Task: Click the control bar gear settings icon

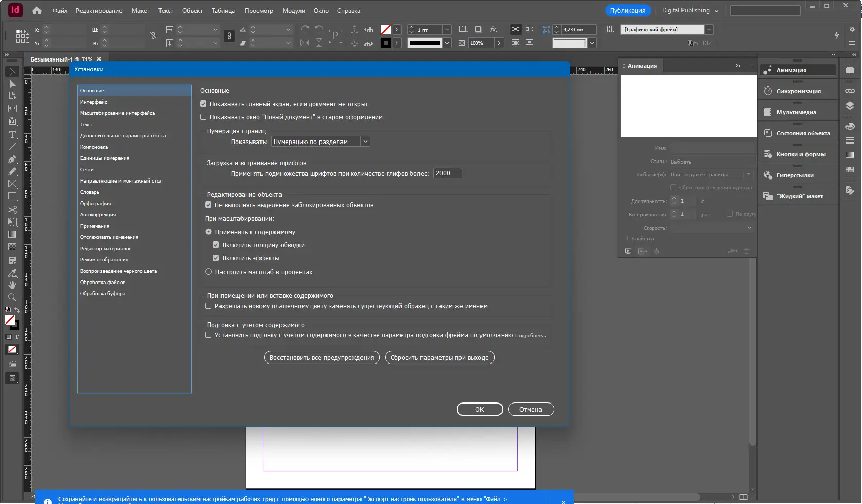Action: click(852, 29)
